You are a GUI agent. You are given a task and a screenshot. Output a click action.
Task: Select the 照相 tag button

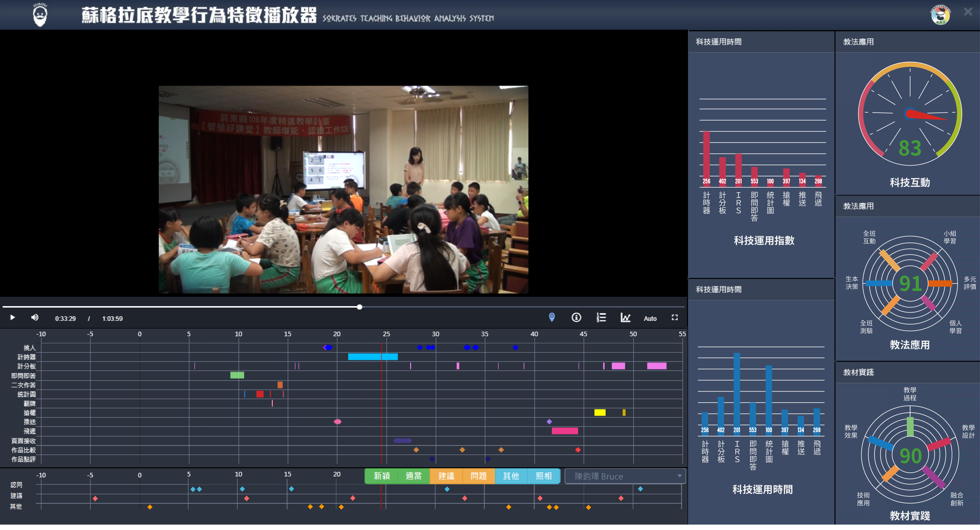544,476
